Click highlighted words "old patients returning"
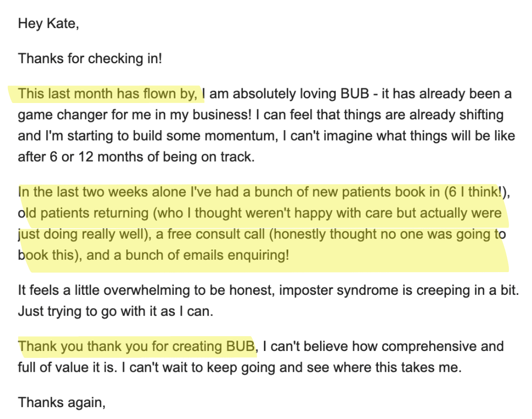This screenshot has height=419, width=532. 83,213
